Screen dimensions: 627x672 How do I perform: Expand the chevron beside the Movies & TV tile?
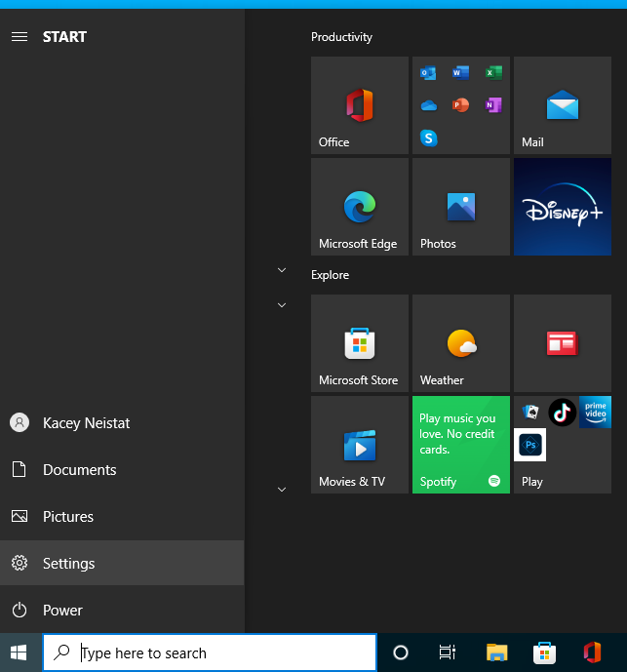(282, 490)
